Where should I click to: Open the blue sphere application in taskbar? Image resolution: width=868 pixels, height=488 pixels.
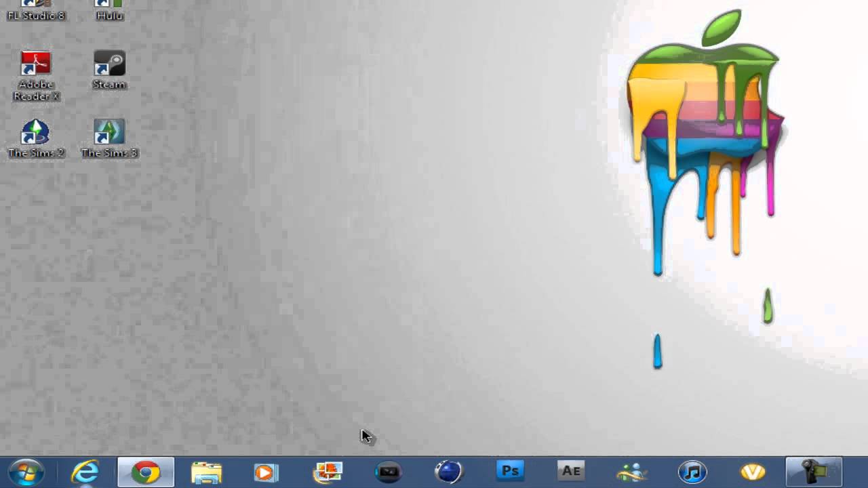pyautogui.click(x=448, y=472)
